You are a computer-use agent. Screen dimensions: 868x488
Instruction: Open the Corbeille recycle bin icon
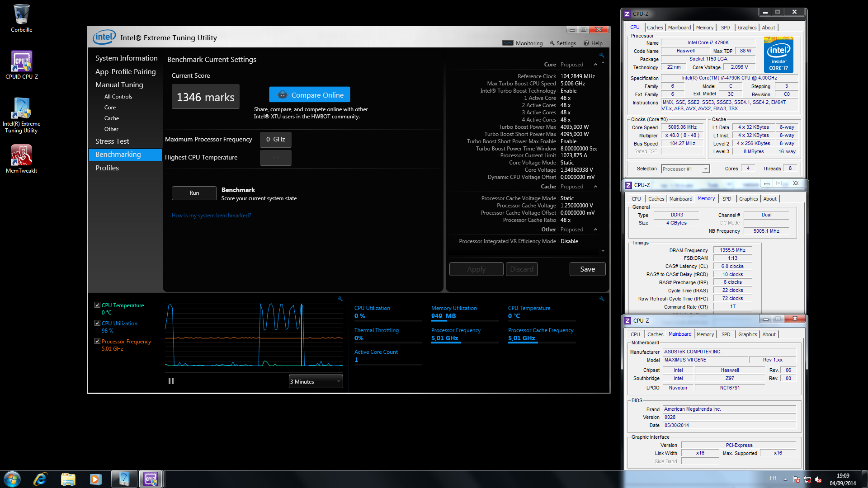click(x=21, y=18)
